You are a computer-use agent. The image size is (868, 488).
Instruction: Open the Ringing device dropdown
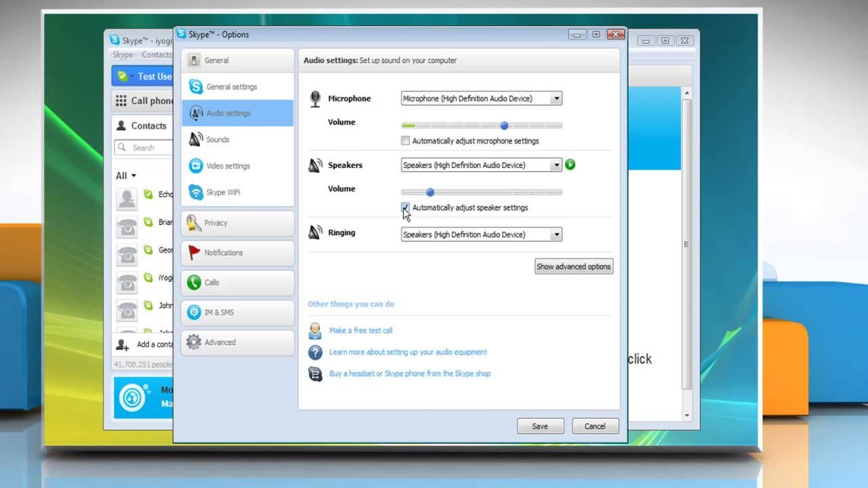point(481,235)
